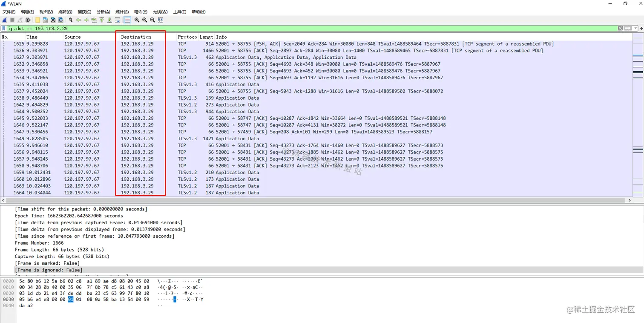
Task: Open capture options dialog
Action: pos(28,20)
